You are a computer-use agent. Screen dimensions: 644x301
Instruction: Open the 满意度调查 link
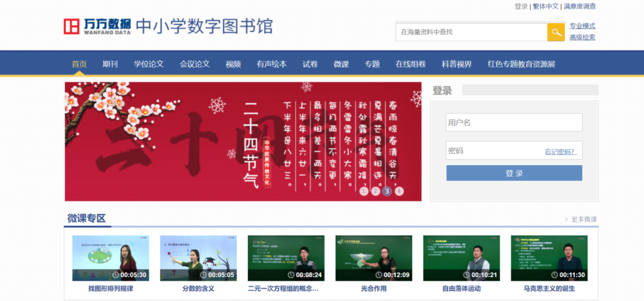[x=580, y=6]
